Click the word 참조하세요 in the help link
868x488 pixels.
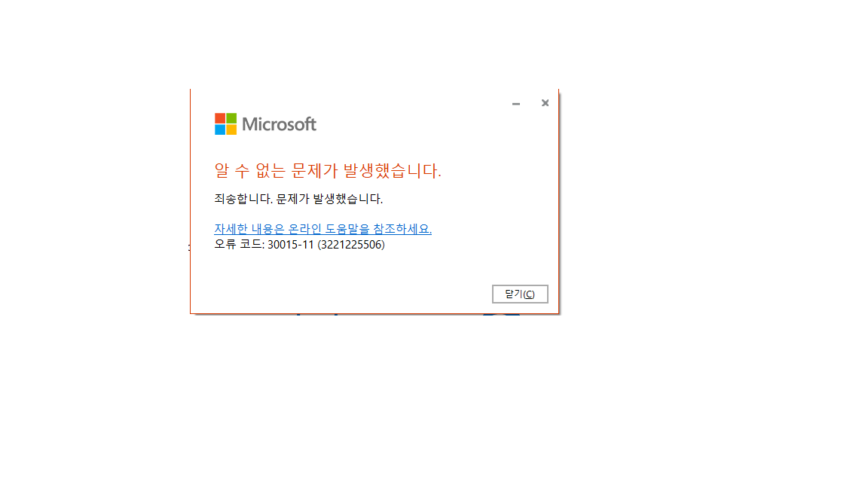pyautogui.click(x=402, y=228)
